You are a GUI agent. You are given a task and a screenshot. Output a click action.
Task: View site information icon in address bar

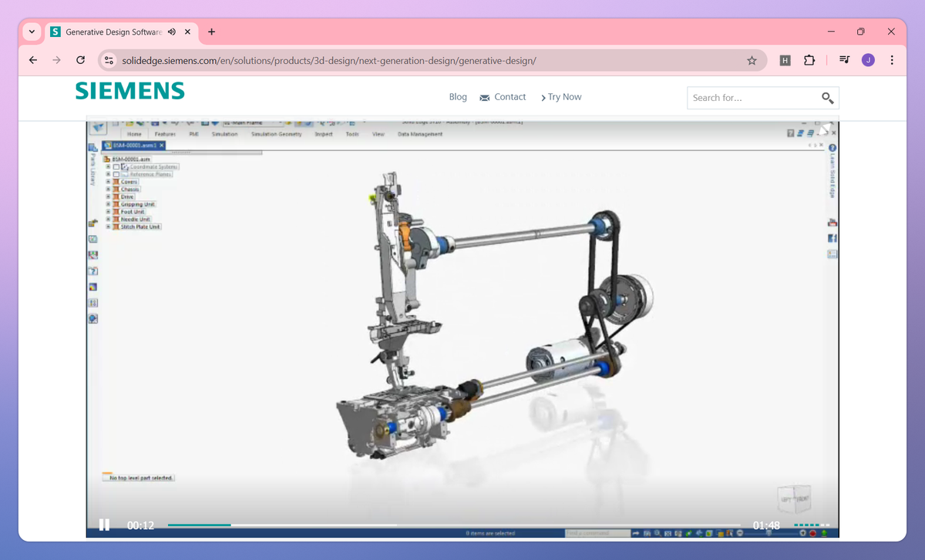pyautogui.click(x=109, y=60)
